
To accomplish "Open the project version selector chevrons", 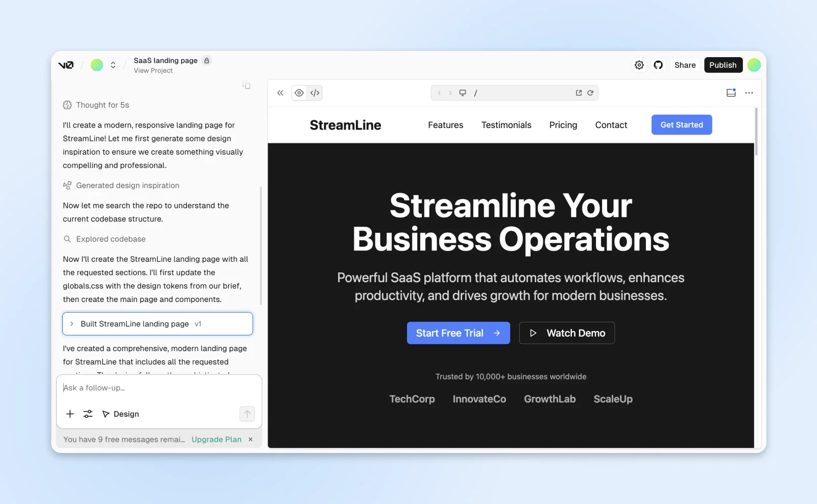I will coord(113,65).
